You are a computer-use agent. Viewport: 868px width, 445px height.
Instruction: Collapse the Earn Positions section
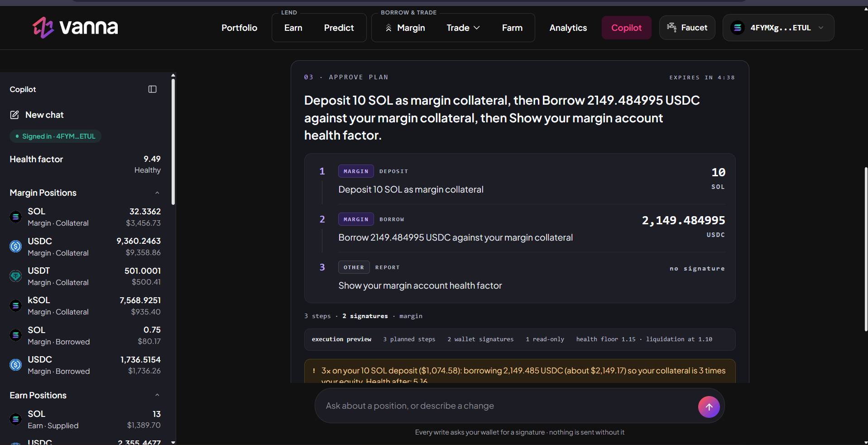(x=157, y=395)
